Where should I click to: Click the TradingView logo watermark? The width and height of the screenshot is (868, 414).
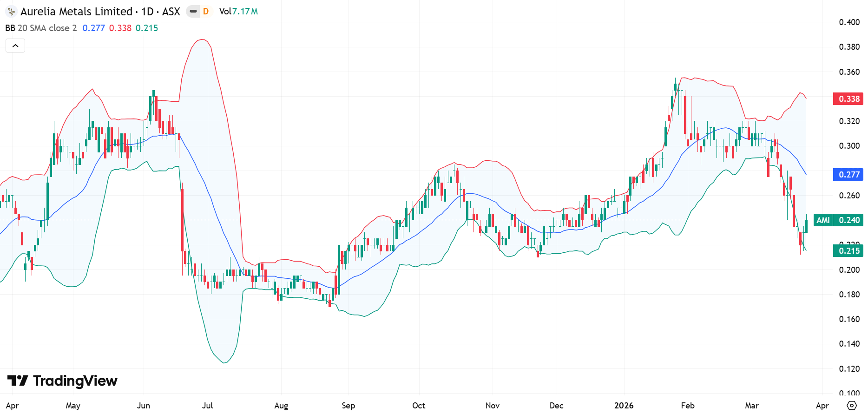pyautogui.click(x=62, y=381)
